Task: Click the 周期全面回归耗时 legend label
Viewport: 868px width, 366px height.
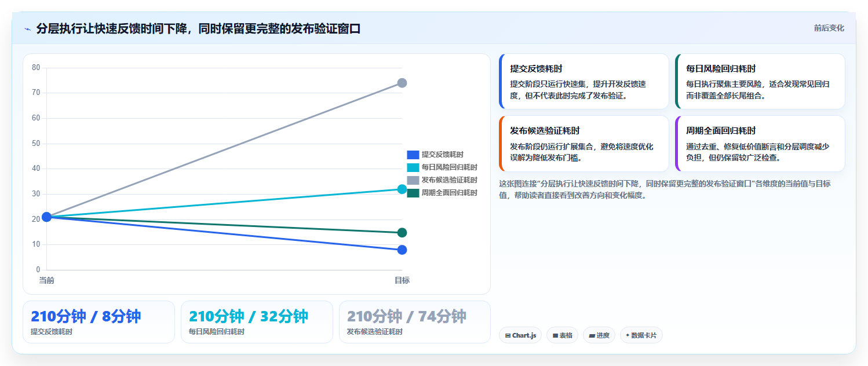Action: [x=449, y=193]
